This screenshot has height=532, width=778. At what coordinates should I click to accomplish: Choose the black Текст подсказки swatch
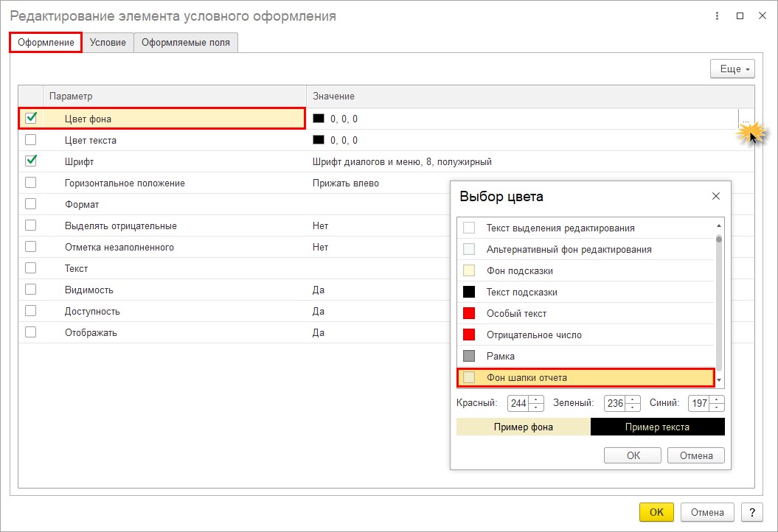pyautogui.click(x=469, y=293)
